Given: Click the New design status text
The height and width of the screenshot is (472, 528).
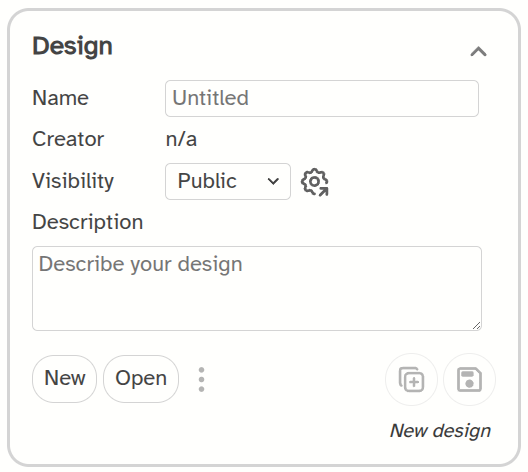Looking at the screenshot, I should [x=440, y=431].
